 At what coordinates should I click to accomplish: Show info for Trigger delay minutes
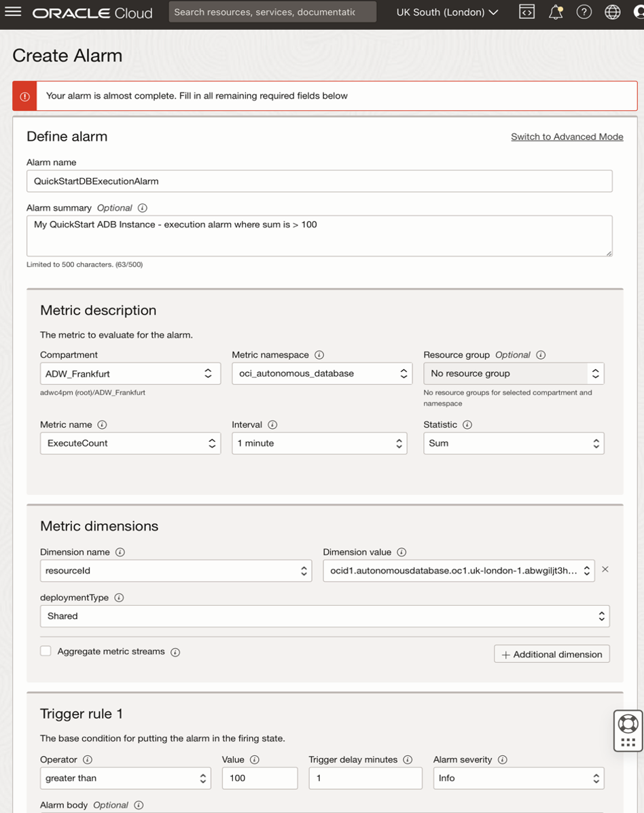click(408, 759)
